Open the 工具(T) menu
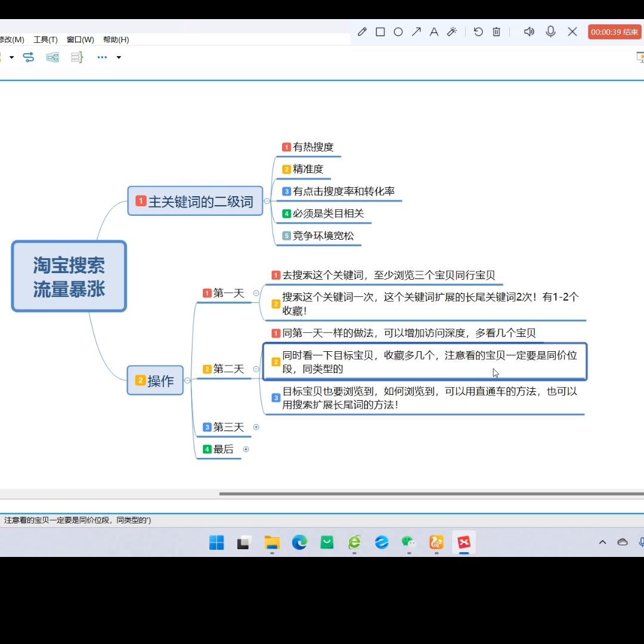Image resolution: width=644 pixels, height=644 pixels. point(45,39)
